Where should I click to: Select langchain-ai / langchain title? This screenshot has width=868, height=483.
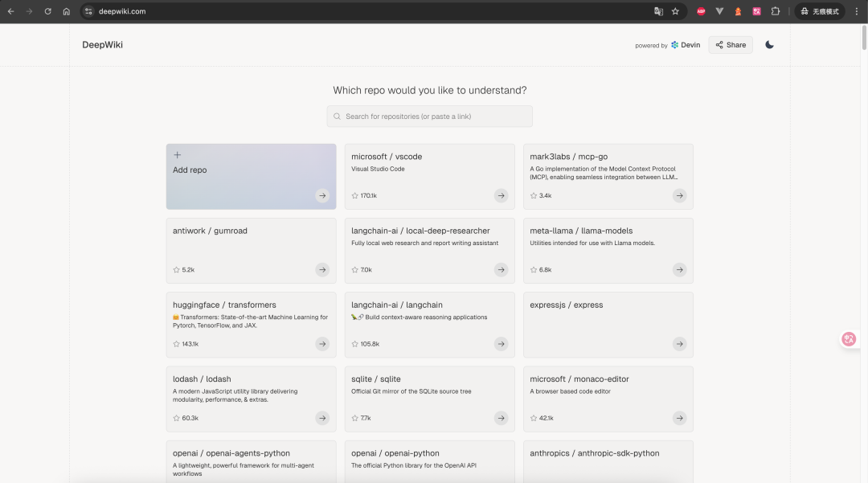(397, 305)
